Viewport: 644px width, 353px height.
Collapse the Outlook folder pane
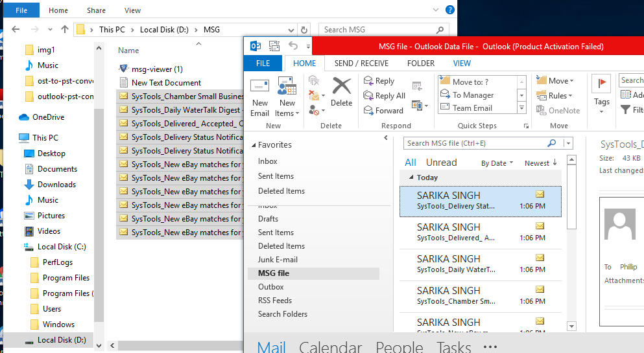(386, 138)
